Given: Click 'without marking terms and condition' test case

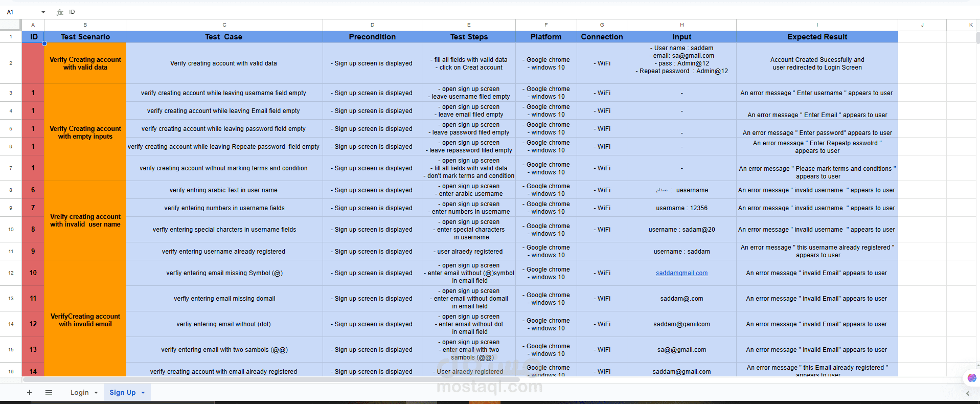Looking at the screenshot, I should (224, 168).
